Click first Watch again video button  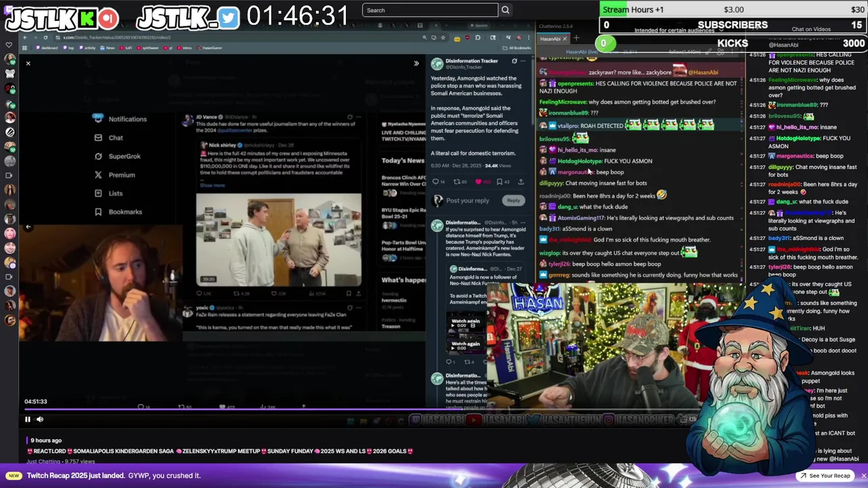pyautogui.click(x=465, y=321)
